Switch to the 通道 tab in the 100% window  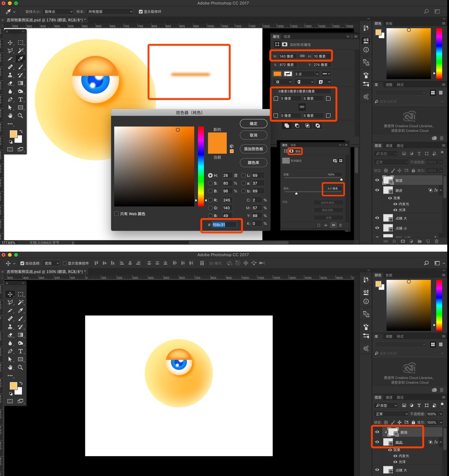(389, 397)
